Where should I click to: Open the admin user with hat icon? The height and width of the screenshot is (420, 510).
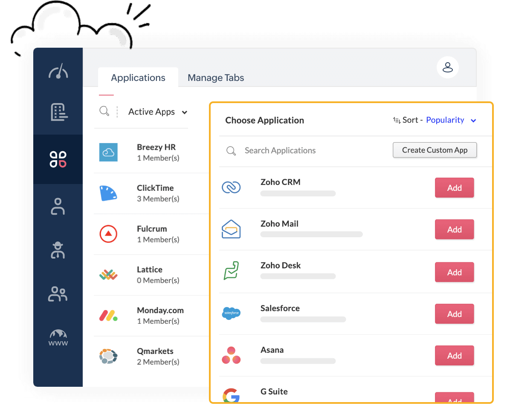pyautogui.click(x=58, y=250)
